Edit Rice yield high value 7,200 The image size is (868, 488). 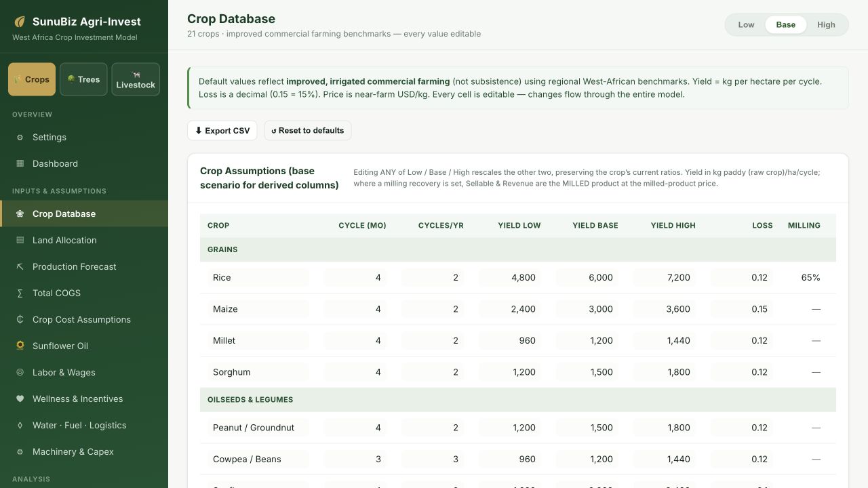point(665,278)
